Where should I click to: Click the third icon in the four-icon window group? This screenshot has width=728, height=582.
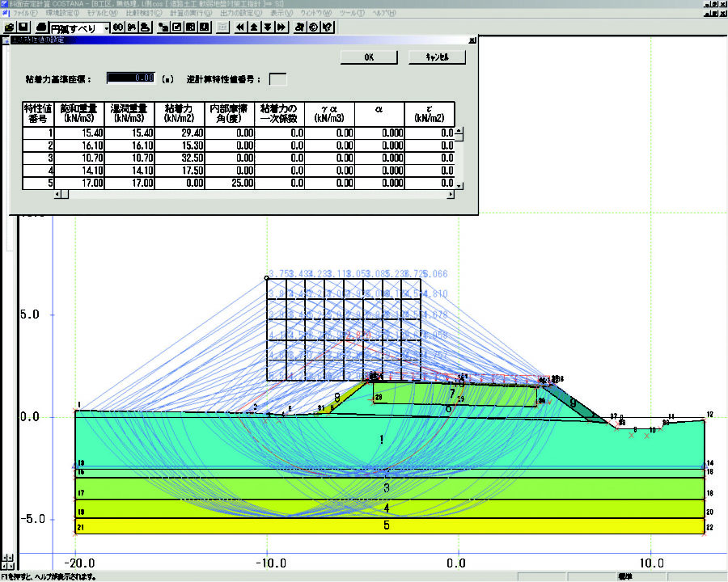pyautogui.click(x=191, y=27)
